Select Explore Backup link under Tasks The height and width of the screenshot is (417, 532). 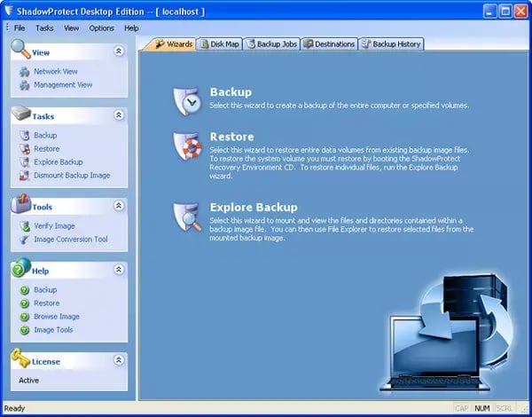click(59, 162)
